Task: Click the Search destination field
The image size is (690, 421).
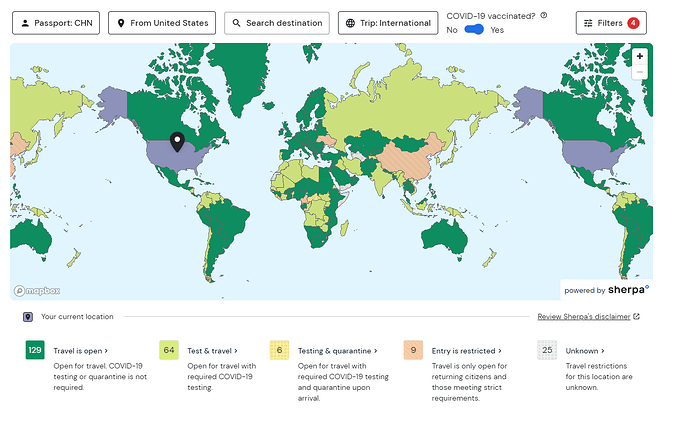Action: 277,23
